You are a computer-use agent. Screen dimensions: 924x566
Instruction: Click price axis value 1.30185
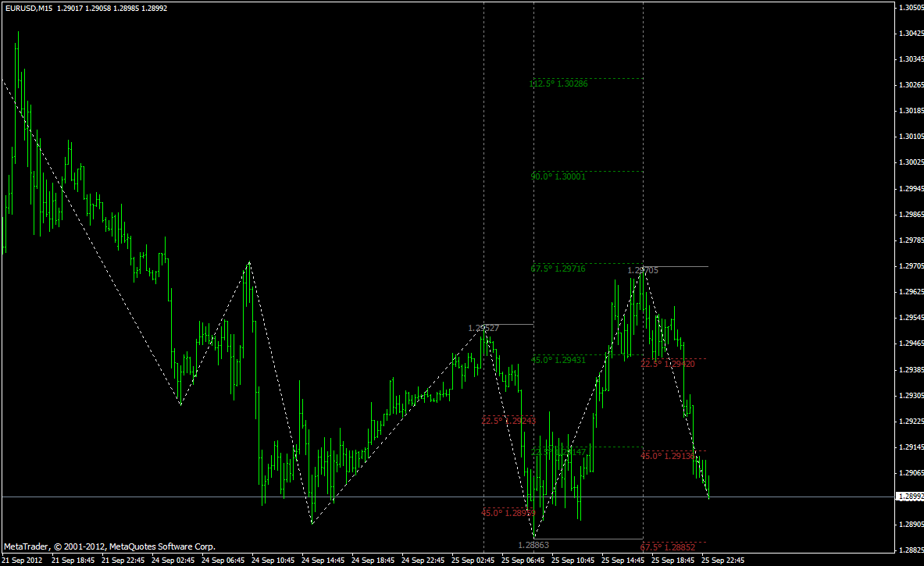click(911, 111)
